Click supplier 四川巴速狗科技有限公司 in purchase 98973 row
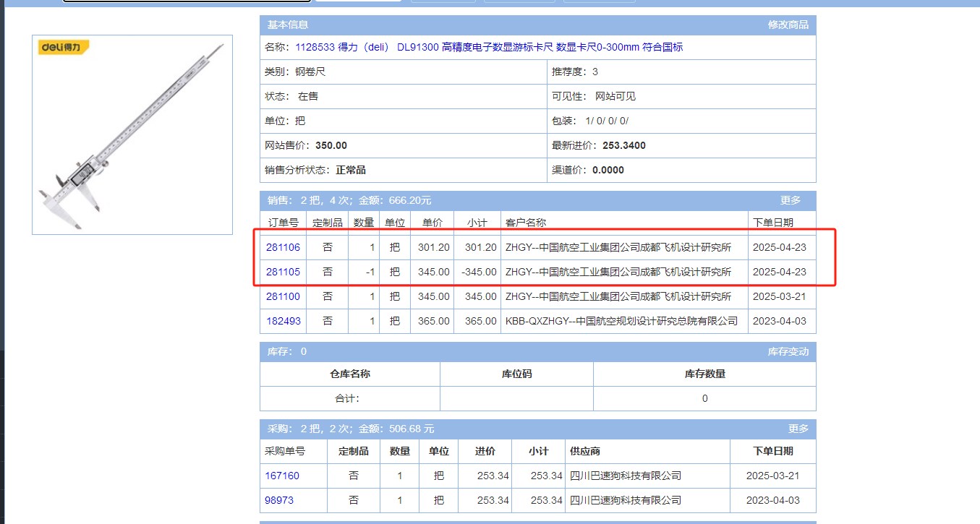Image resolution: width=980 pixels, height=524 pixels. pos(626,500)
